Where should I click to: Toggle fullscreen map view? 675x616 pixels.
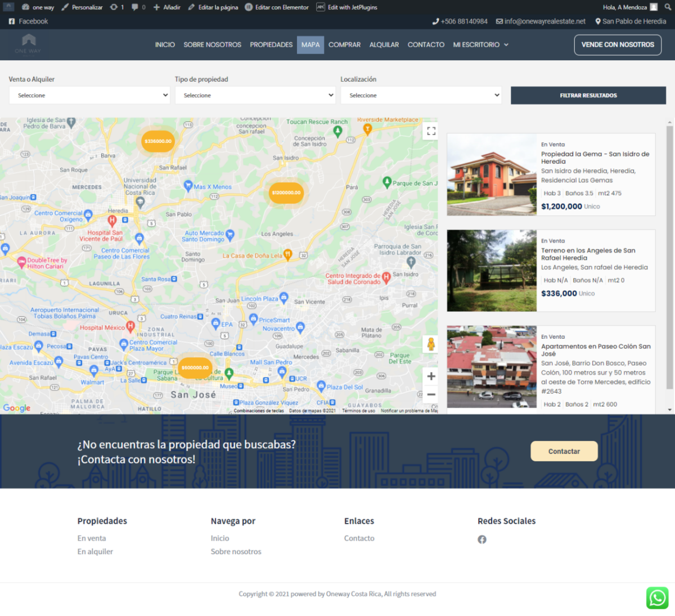[x=431, y=131]
